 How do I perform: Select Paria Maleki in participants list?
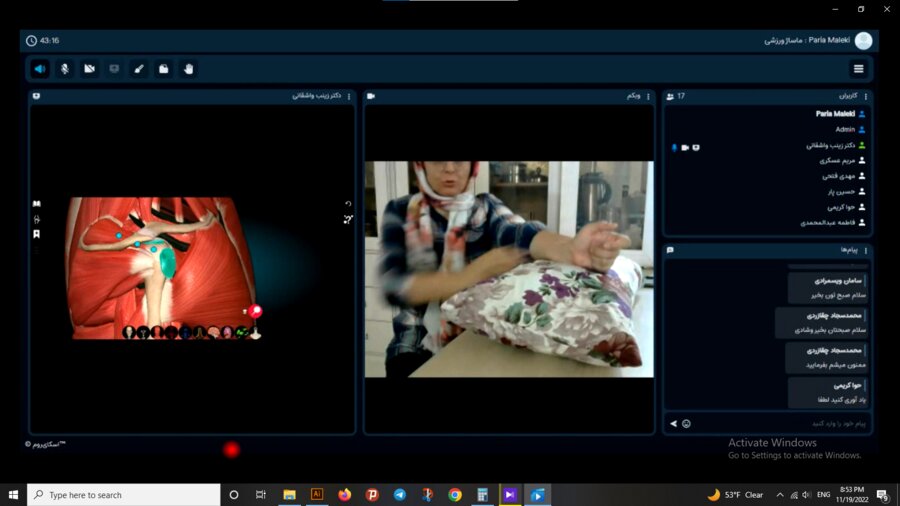coord(836,114)
